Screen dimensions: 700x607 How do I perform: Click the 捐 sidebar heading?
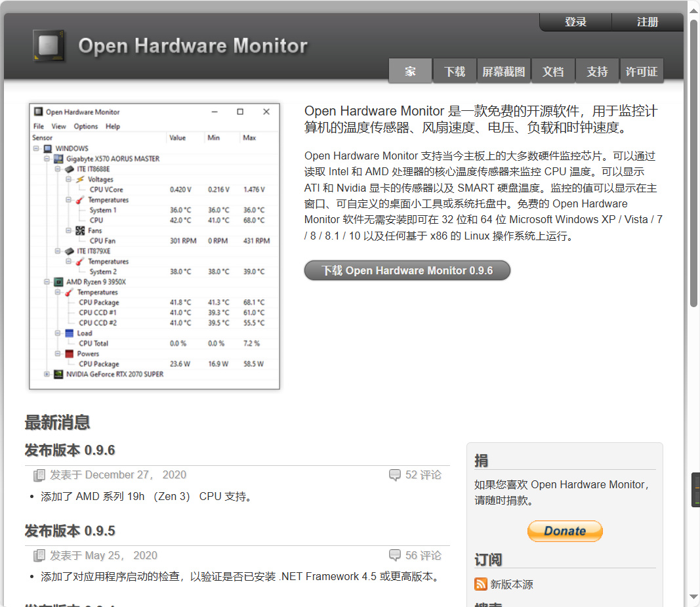482,461
